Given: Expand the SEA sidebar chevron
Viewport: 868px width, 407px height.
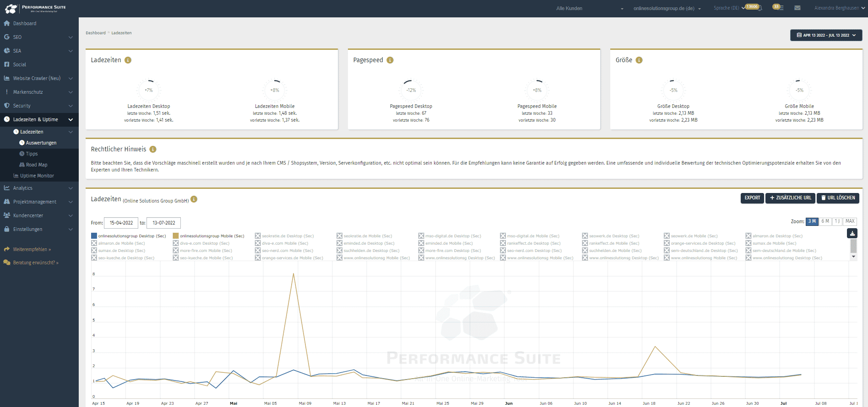Looking at the screenshot, I should pos(71,51).
